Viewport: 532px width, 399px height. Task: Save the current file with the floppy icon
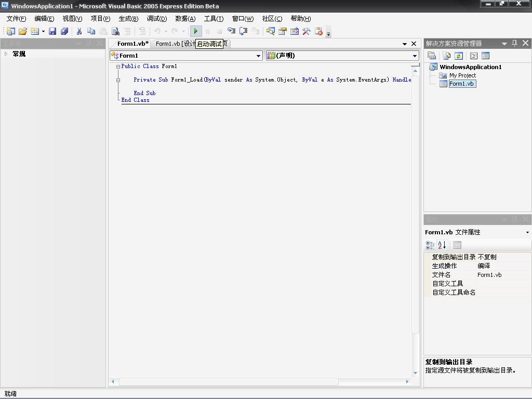coord(52,31)
